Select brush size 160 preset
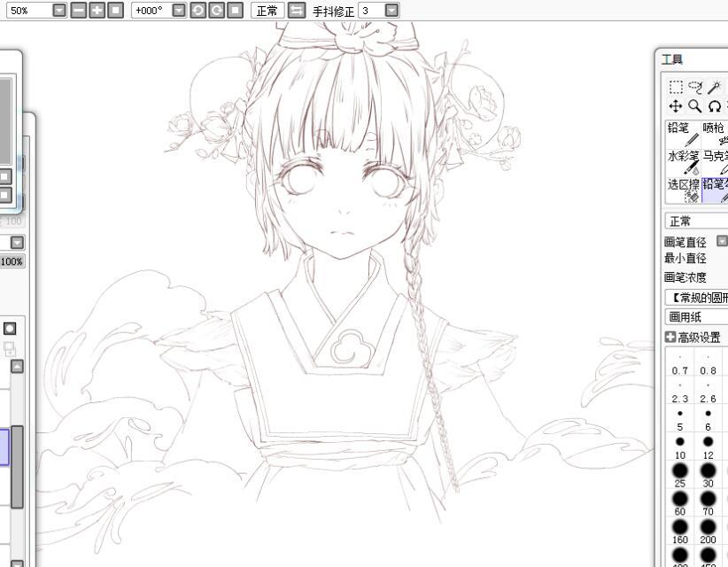This screenshot has height=567, width=728. (x=679, y=532)
